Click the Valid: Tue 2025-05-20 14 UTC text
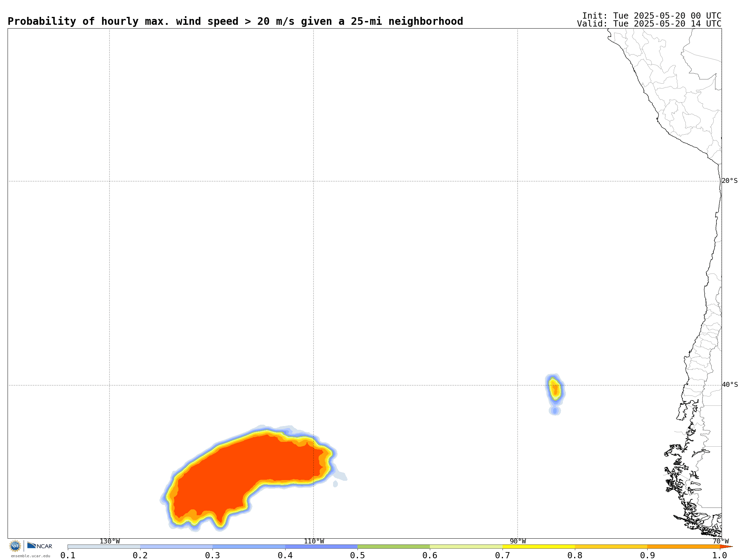Viewport: 744px width, 560px height. click(649, 24)
